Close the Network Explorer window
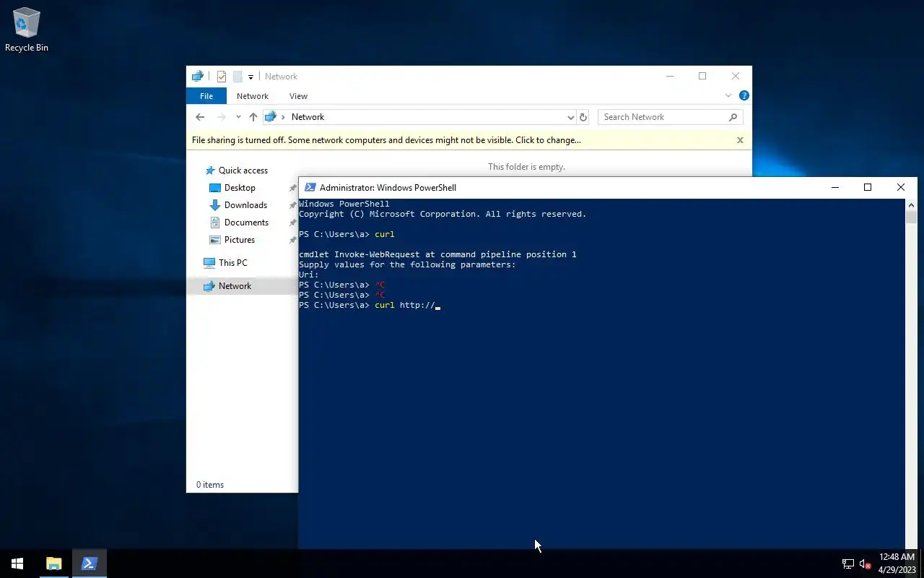Screen dimensions: 924x578 (736, 76)
